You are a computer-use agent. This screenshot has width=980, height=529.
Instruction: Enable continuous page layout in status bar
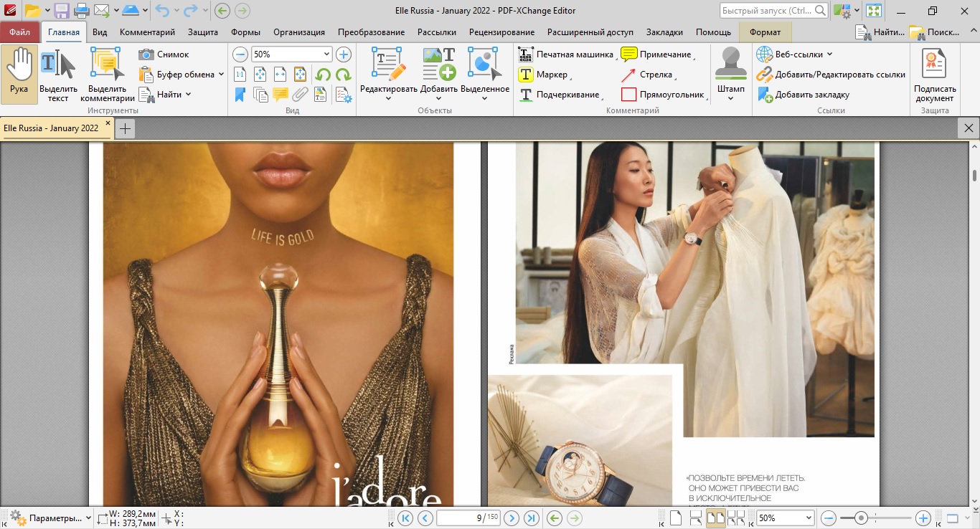pos(695,518)
